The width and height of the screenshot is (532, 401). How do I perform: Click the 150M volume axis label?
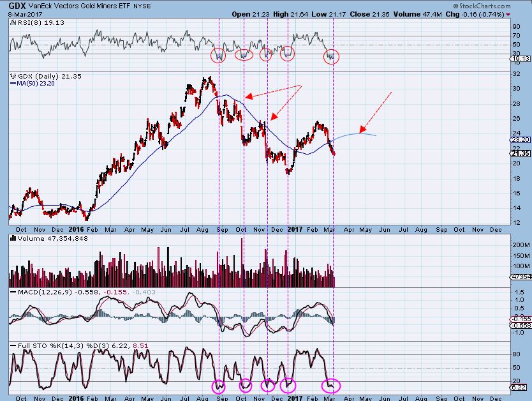click(521, 255)
